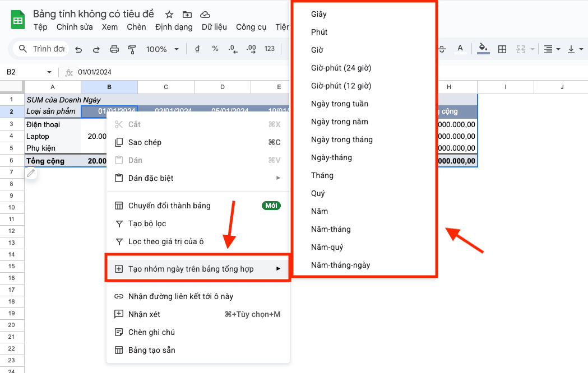Open the Google Sheets home icon
This screenshot has height=373, width=588.
17,20
